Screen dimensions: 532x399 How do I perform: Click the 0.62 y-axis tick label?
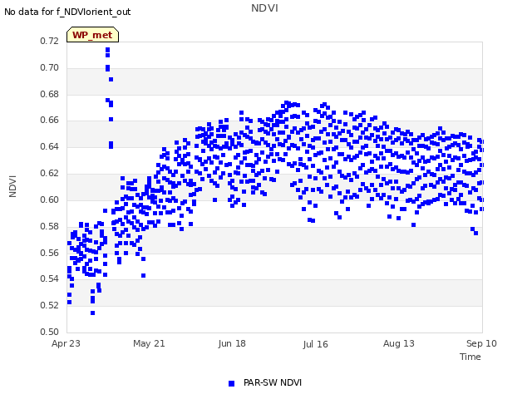[x=50, y=173]
